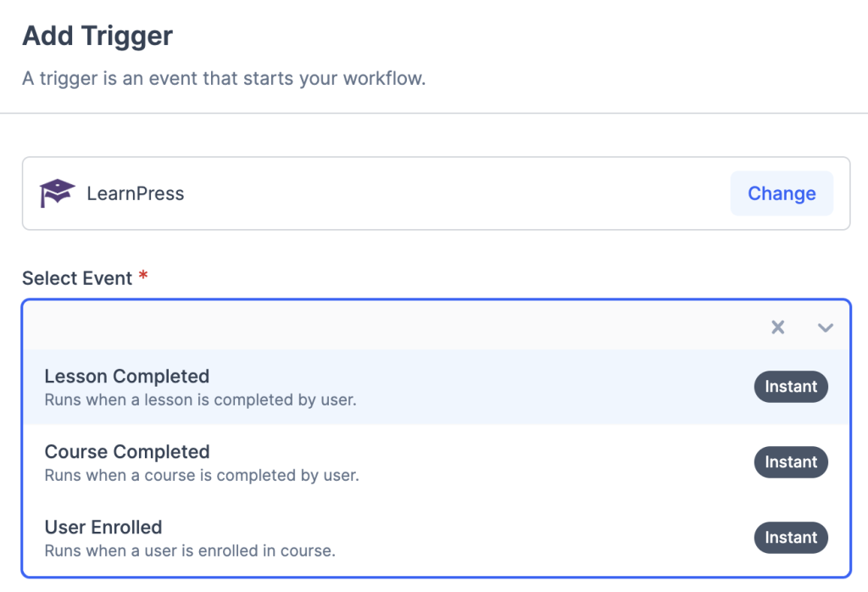Clear the Select Event field with X
The width and height of the screenshot is (868, 592).
[777, 327]
